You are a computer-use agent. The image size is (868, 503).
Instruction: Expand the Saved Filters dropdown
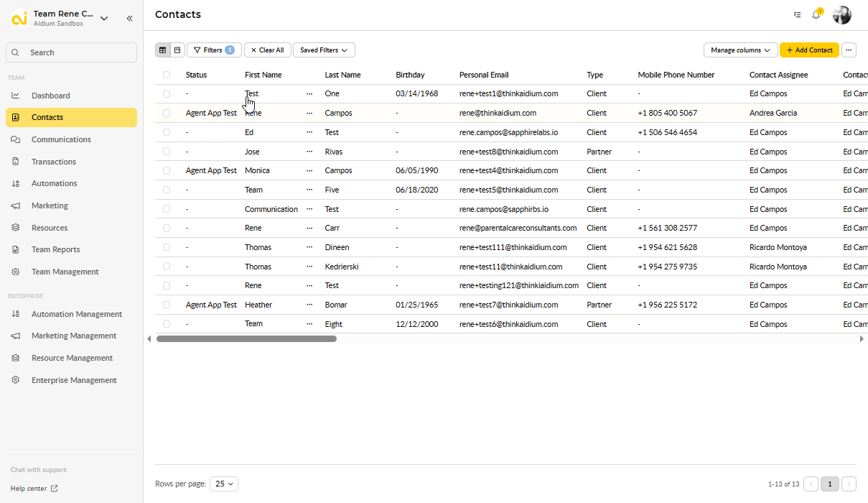(x=324, y=50)
